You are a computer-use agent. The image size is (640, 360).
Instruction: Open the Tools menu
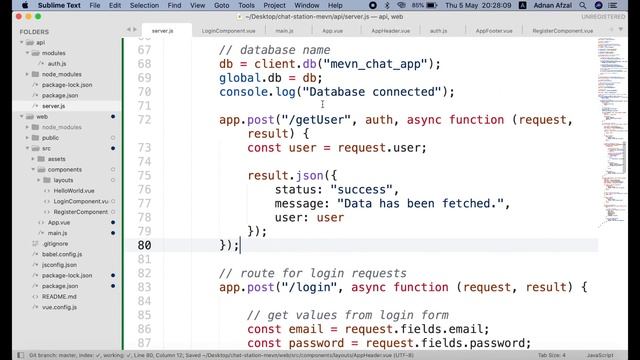(x=246, y=5)
